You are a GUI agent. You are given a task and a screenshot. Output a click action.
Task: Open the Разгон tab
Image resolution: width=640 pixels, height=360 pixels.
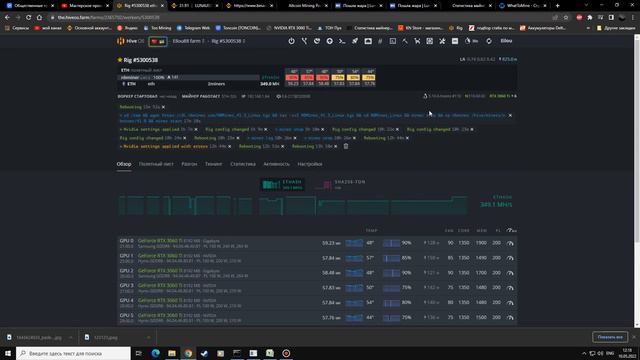click(x=189, y=164)
